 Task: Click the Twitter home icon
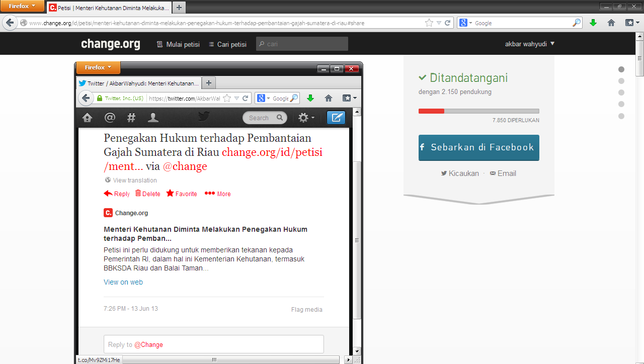(87, 118)
